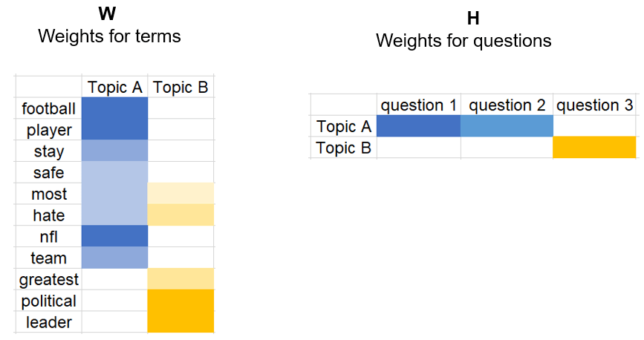The width and height of the screenshot is (644, 340).
Task: Click the blue question 1 cell in Topic A row
Action: pyautogui.click(x=418, y=127)
